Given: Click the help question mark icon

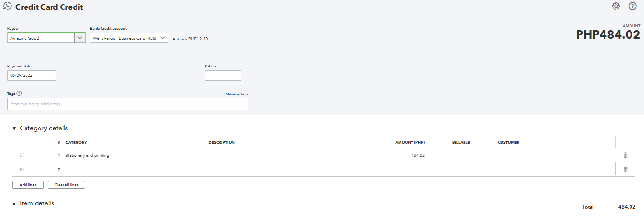Looking at the screenshot, I should (632, 6).
